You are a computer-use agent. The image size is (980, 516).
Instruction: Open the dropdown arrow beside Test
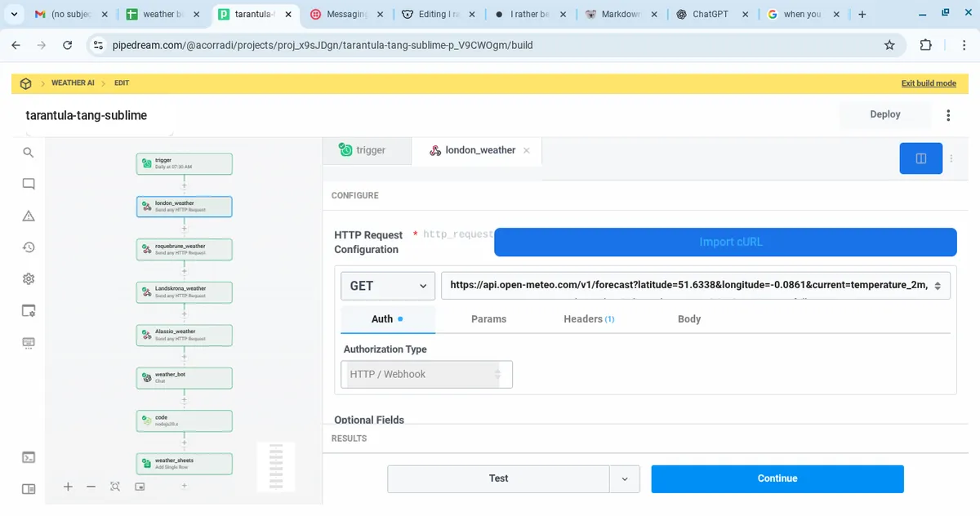pyautogui.click(x=625, y=478)
